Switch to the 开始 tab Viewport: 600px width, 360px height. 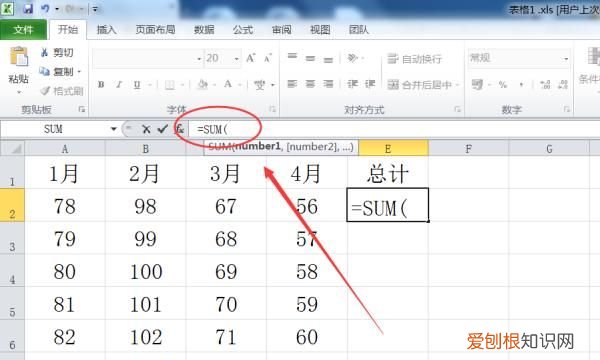[67, 29]
